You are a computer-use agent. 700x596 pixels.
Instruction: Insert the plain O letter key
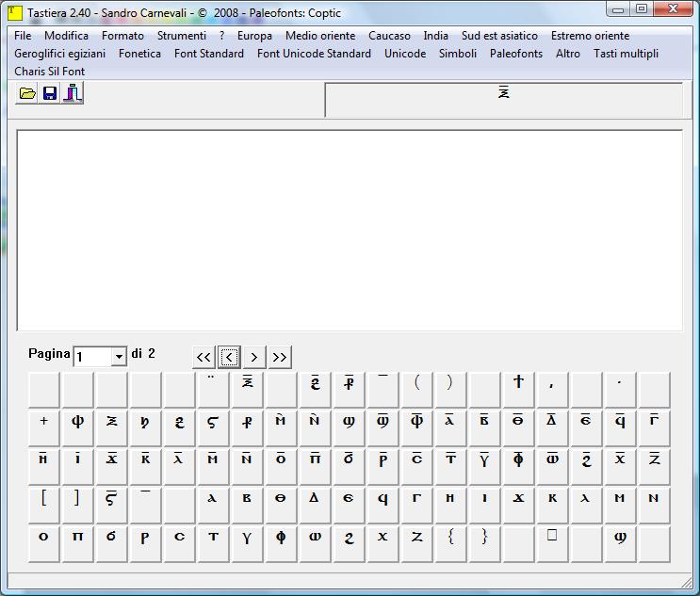tap(43, 544)
